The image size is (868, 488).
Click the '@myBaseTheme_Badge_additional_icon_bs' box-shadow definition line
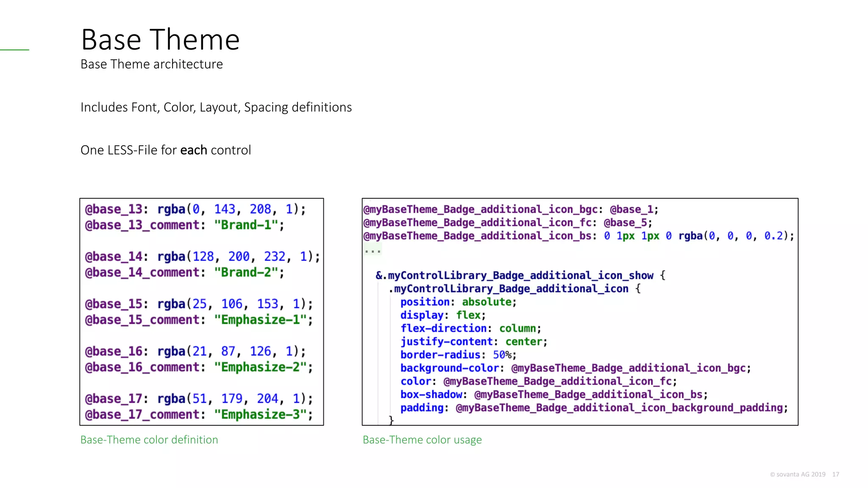579,236
